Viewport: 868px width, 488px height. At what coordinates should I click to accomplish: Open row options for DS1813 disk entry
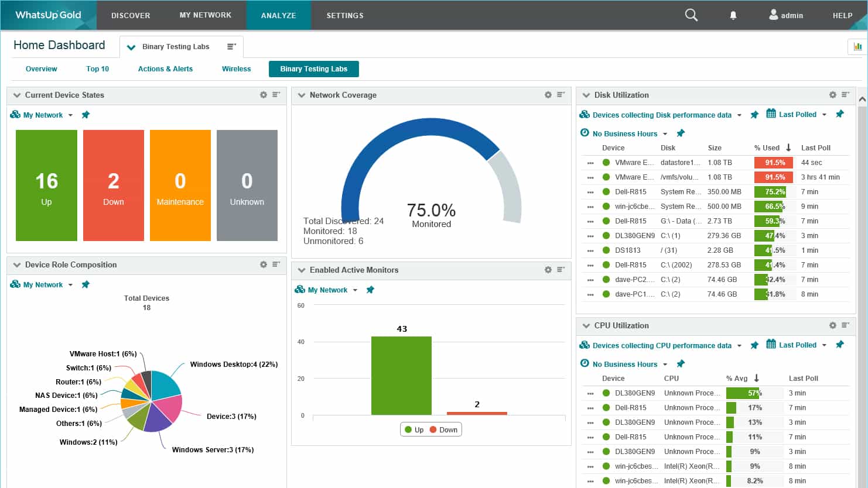(x=590, y=250)
